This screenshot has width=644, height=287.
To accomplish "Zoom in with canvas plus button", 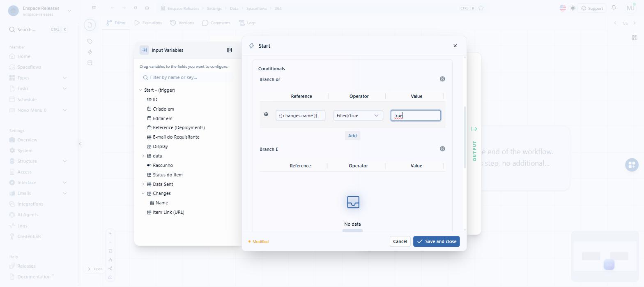I will point(110,234).
